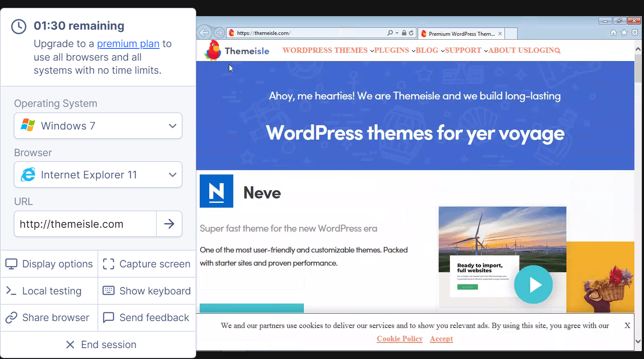Viewport: 644px width, 359px height.
Task: Click the clock icon beside remaining time
Action: pyautogui.click(x=19, y=27)
